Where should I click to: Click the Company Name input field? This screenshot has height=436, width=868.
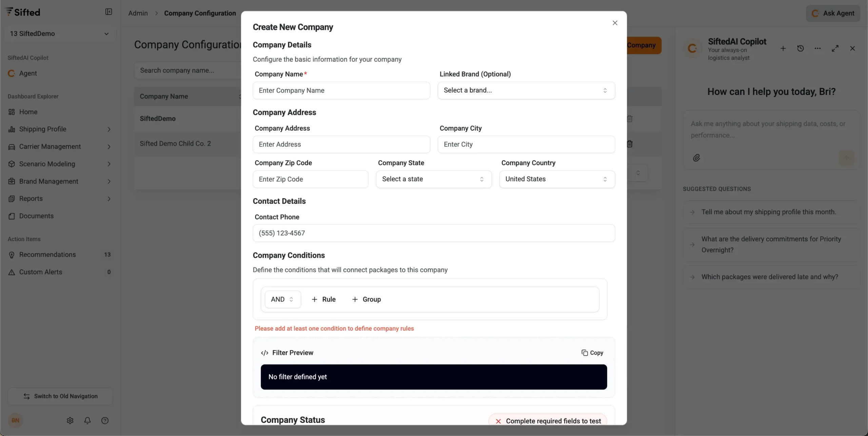(341, 91)
